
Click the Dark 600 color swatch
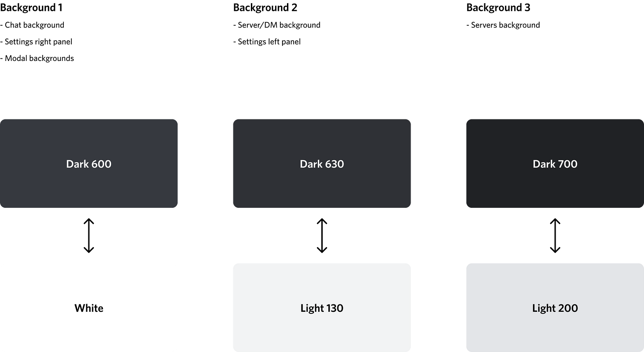(89, 163)
